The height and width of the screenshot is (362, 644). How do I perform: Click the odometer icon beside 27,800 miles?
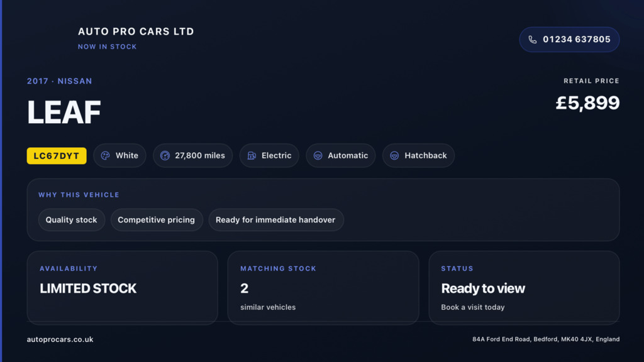click(x=165, y=156)
